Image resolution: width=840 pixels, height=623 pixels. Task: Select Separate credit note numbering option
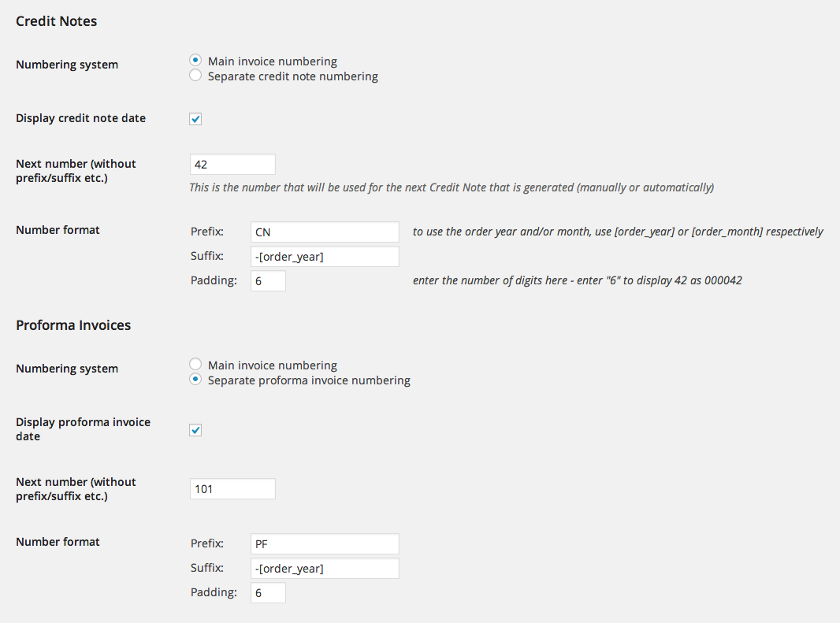pyautogui.click(x=195, y=76)
